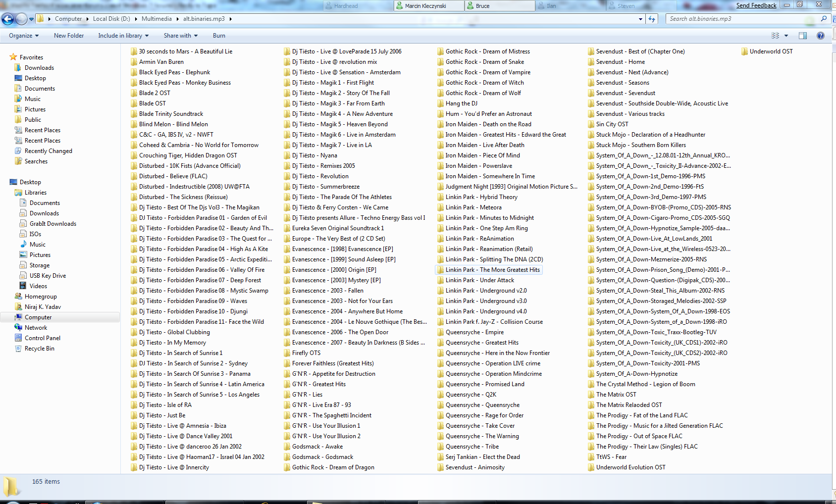Open the Organize menu
The image size is (836, 504).
[x=23, y=36]
